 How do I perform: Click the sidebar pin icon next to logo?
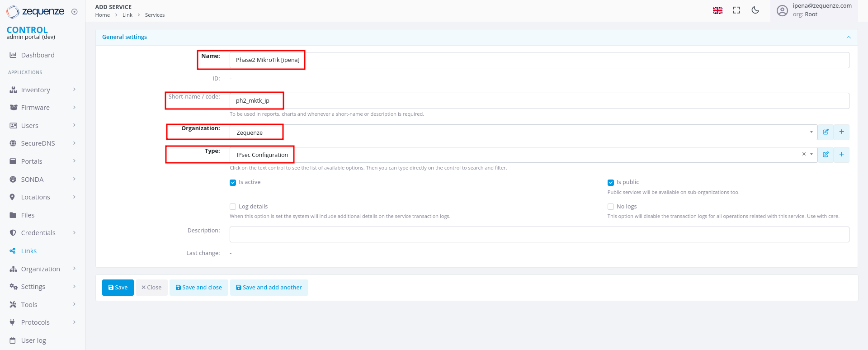[x=75, y=12]
